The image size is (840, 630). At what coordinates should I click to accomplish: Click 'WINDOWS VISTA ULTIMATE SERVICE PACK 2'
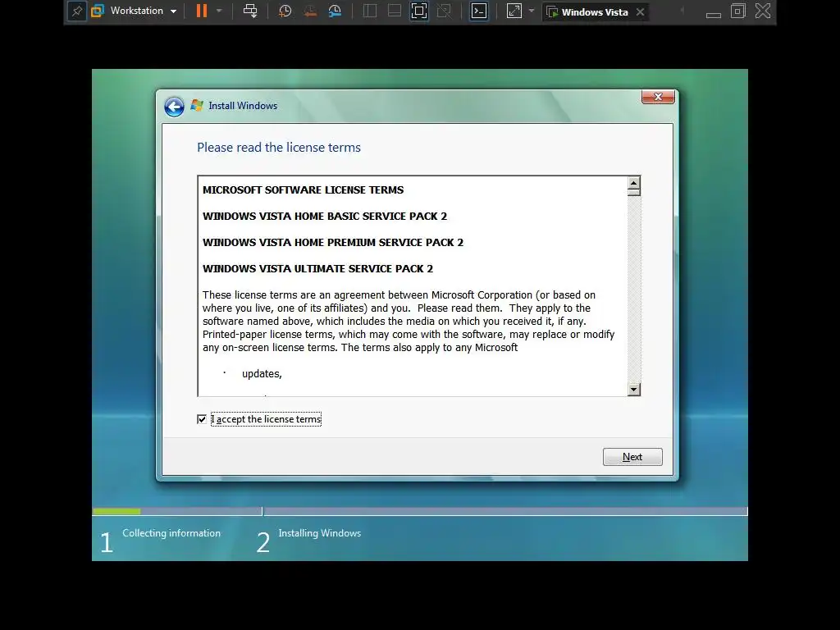(317, 268)
